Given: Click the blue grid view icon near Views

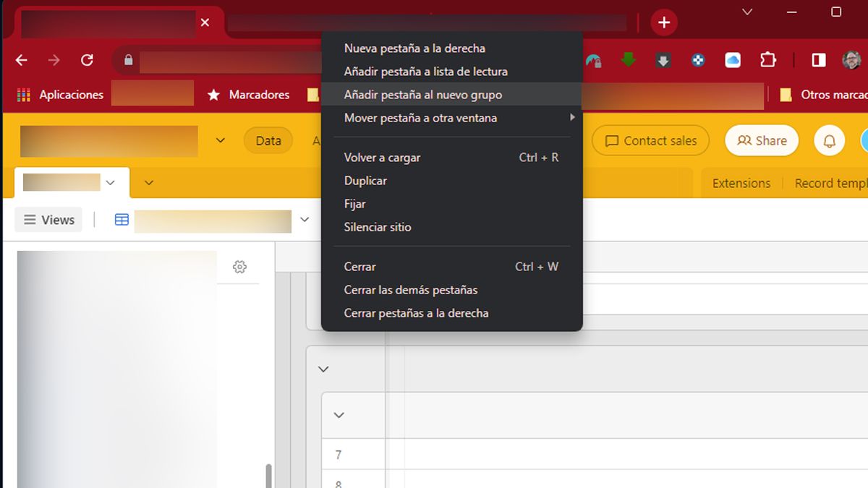Looking at the screenshot, I should click(120, 219).
